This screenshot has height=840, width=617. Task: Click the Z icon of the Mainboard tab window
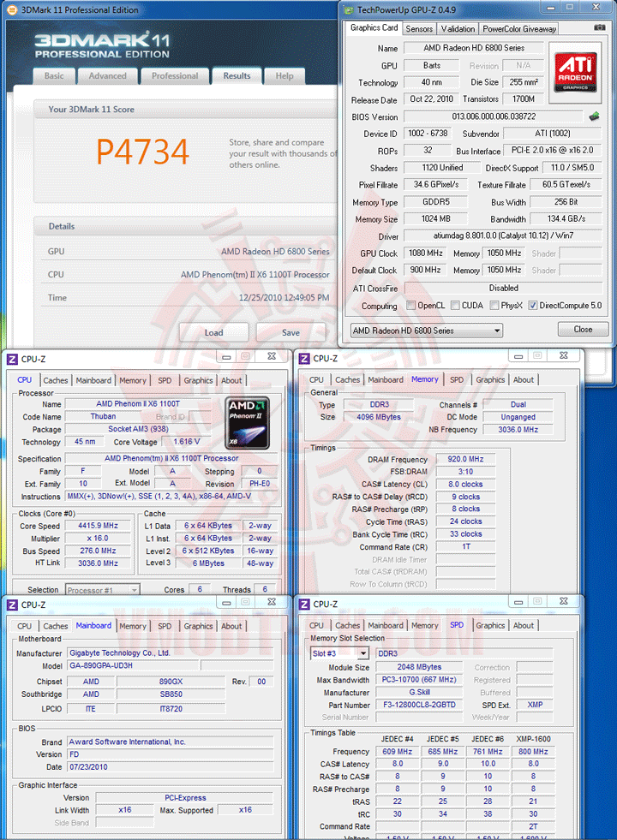point(12,605)
